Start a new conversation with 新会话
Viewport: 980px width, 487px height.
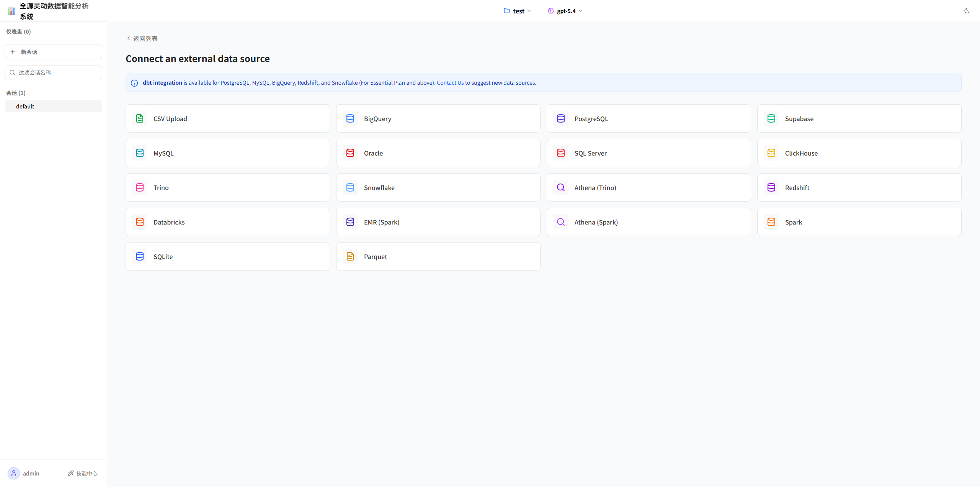click(x=53, y=52)
